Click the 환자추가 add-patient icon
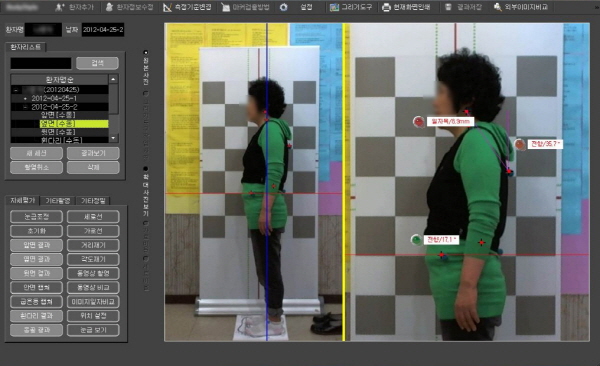Viewport: 600px width, 366px height. point(60,7)
